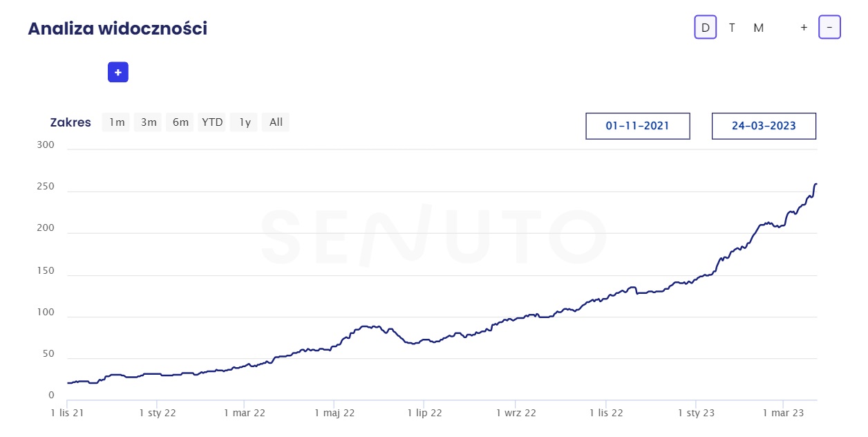
Task: Zoom in with the plus control
Action: [804, 28]
